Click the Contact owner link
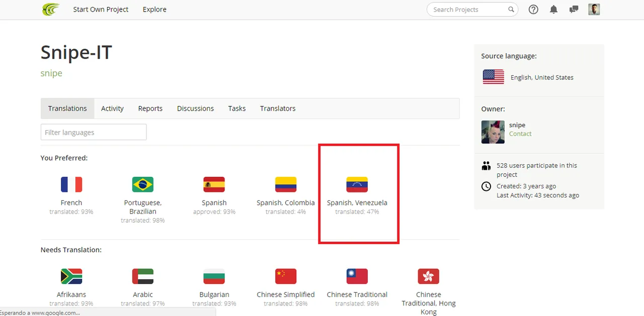This screenshot has height=316, width=644. [520, 134]
